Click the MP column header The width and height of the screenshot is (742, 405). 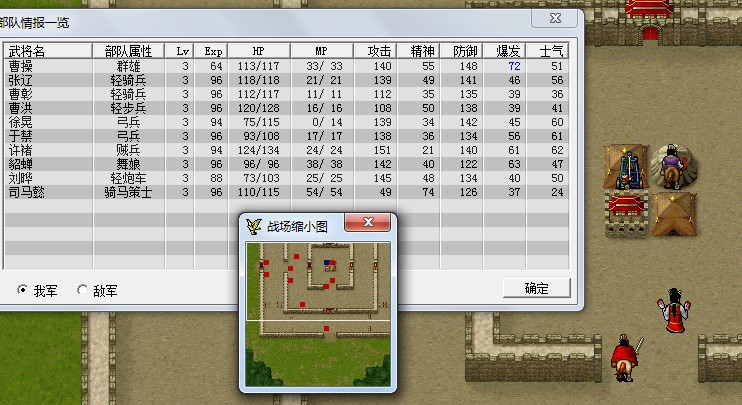[x=322, y=51]
